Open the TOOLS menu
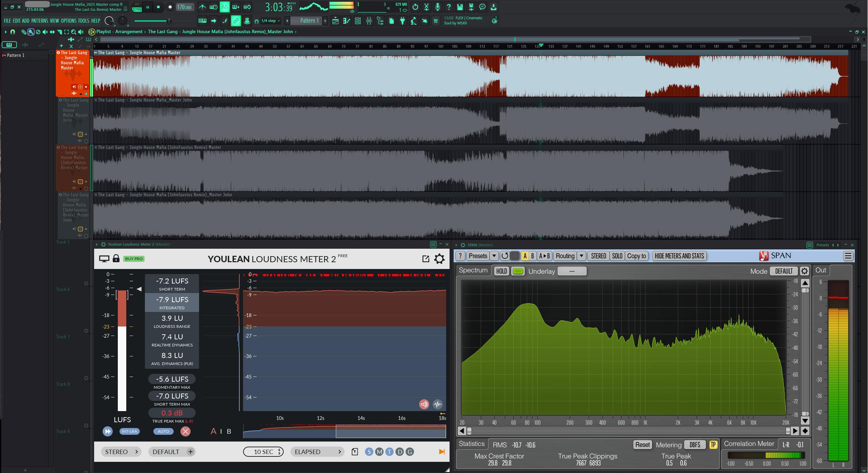This screenshot has height=473, width=868. coord(84,21)
